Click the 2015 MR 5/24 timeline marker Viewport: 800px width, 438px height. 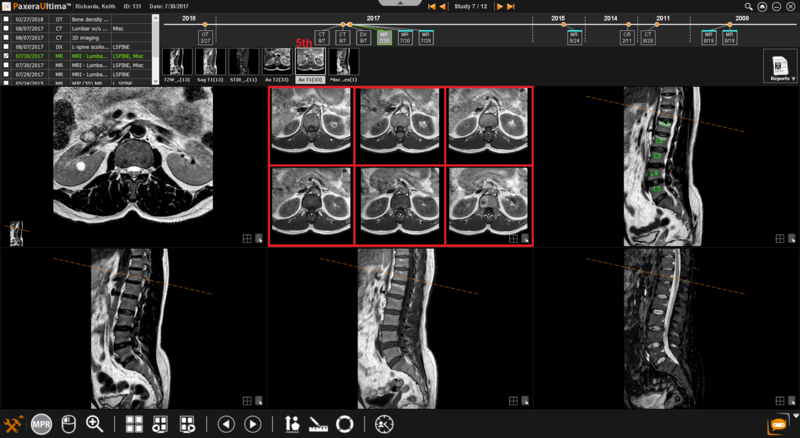tap(574, 37)
